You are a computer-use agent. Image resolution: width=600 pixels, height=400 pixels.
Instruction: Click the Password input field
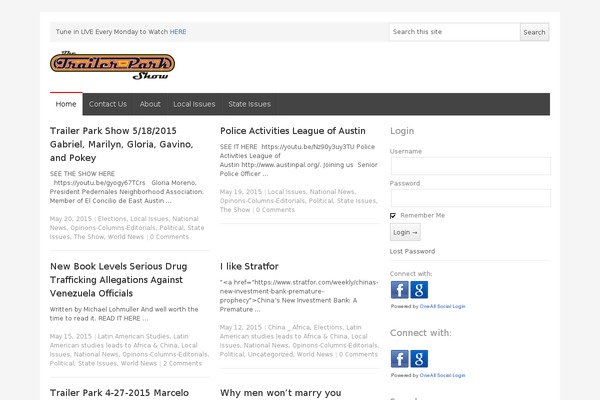[x=471, y=198]
